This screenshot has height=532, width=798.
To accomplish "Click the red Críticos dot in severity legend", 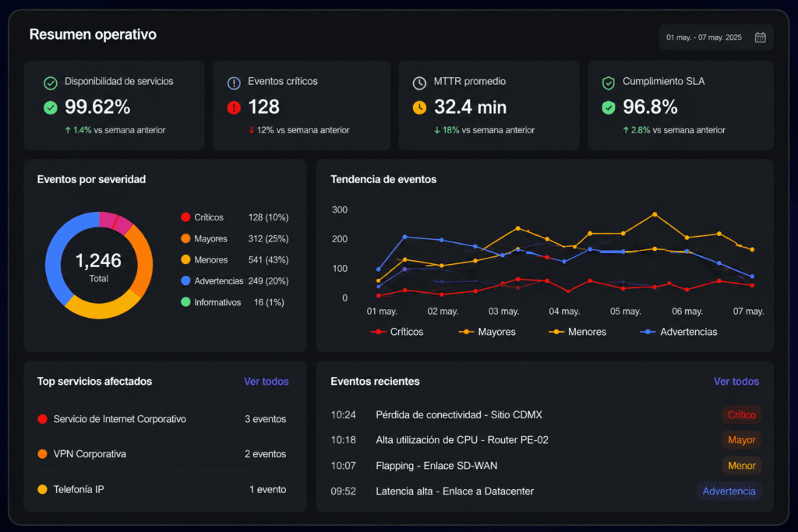I will coord(185,217).
